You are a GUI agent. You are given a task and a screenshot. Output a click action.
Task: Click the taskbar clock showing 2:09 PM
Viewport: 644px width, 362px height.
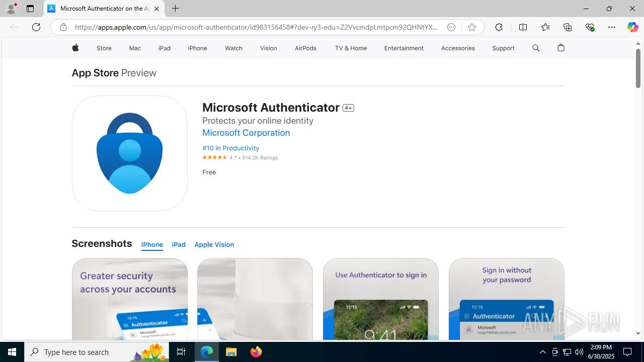click(x=602, y=352)
